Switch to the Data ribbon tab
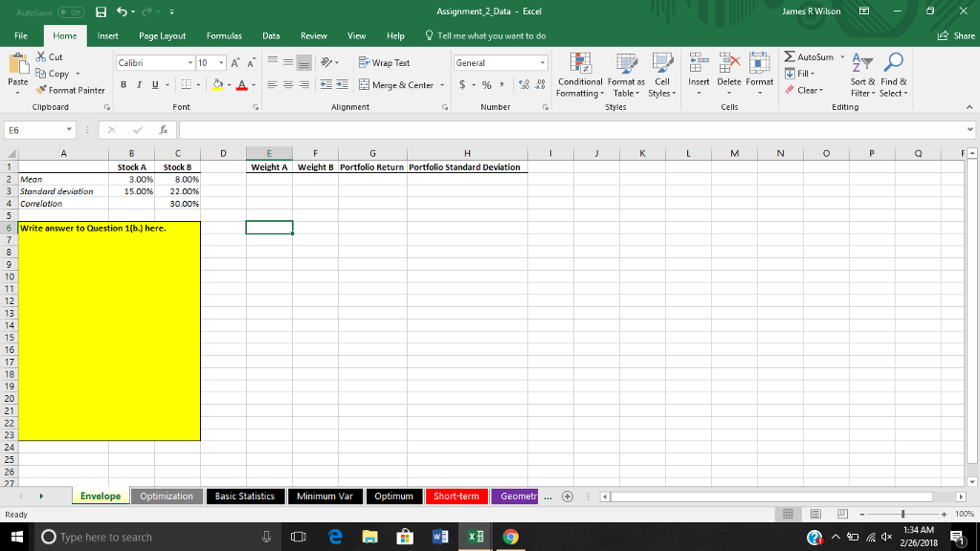980x551 pixels. click(x=271, y=35)
